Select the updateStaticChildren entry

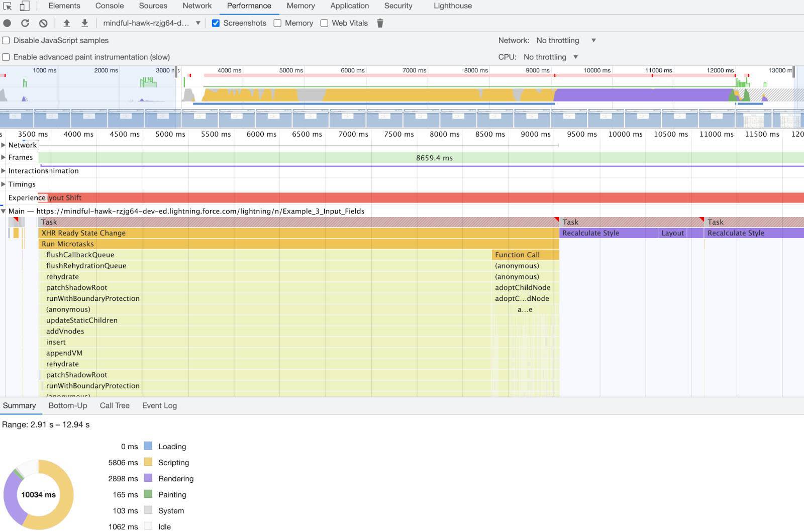click(x=265, y=320)
